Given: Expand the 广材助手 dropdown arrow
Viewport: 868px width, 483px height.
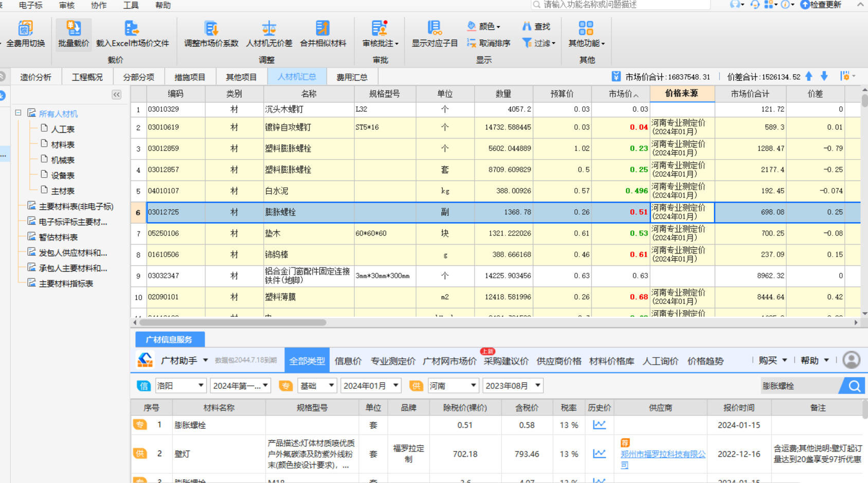Looking at the screenshot, I should pyautogui.click(x=205, y=360).
